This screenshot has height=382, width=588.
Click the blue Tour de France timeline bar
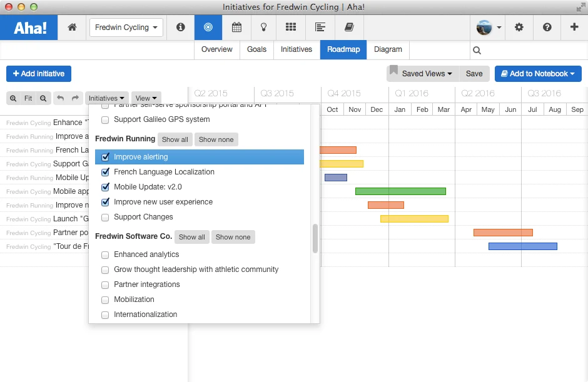523,246
